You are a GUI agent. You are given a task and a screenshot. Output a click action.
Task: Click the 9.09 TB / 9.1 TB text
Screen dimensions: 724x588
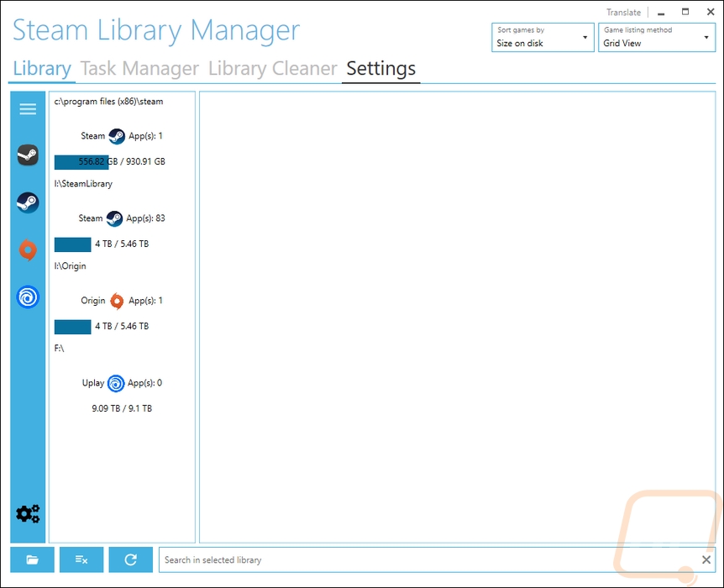122,408
